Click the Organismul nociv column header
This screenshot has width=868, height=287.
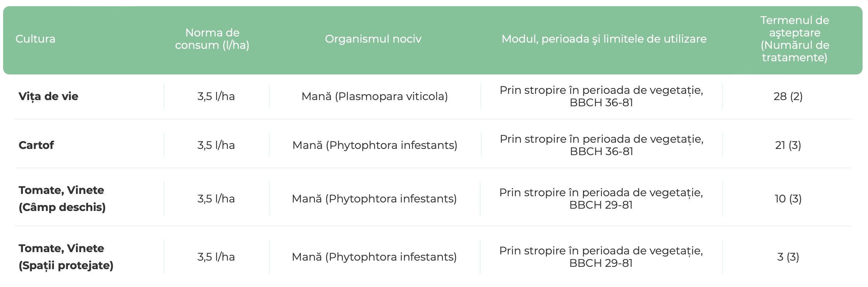tap(373, 39)
